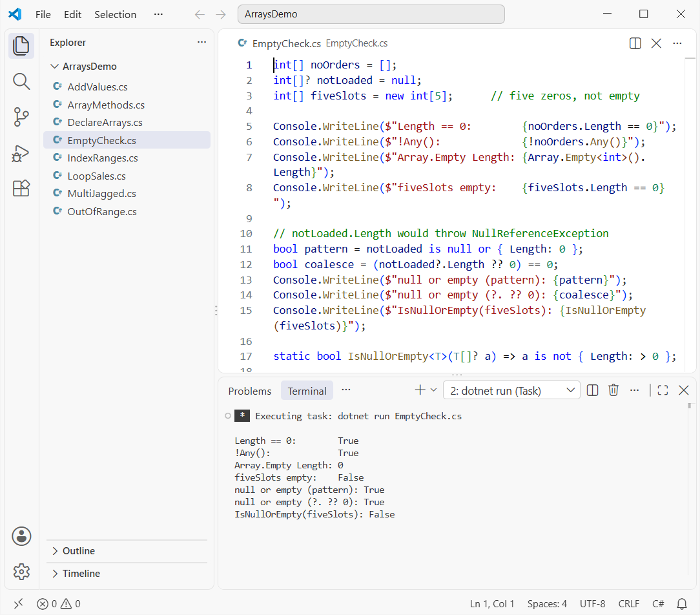Open the Accounts menu icon

[21, 536]
